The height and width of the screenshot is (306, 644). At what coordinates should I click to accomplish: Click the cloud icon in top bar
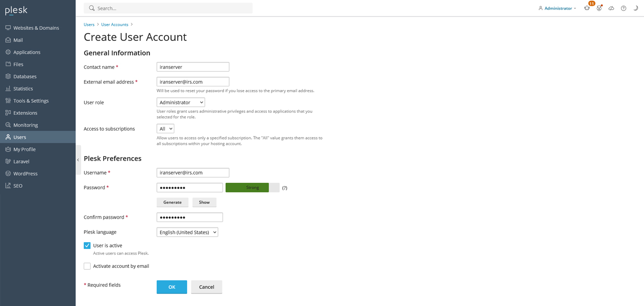(611, 8)
